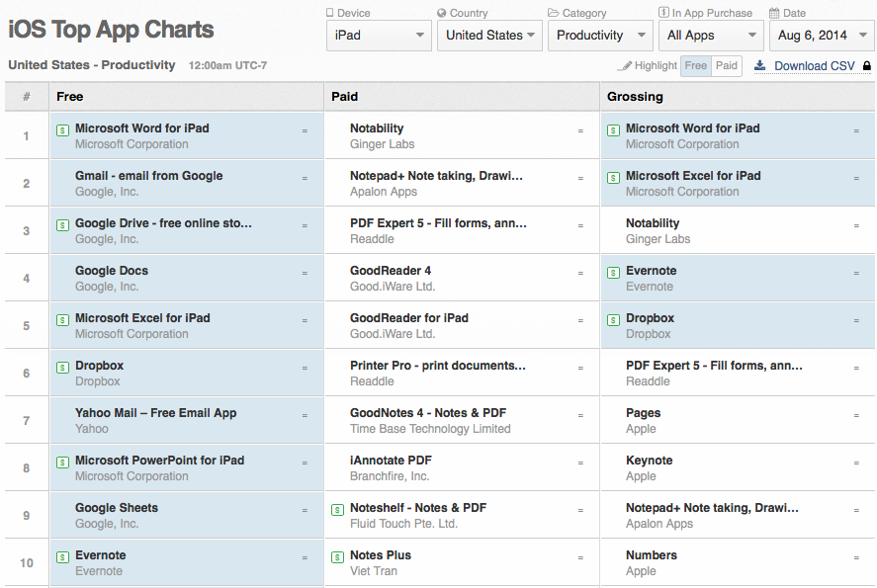Open the In App Purchase dropdown showing All Apps
877x588 pixels.
click(x=711, y=36)
